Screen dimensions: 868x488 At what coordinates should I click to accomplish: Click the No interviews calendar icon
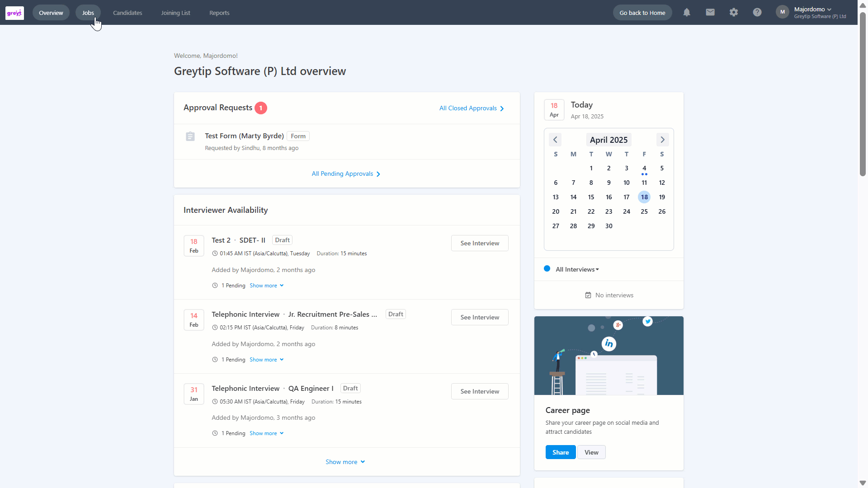click(x=588, y=295)
